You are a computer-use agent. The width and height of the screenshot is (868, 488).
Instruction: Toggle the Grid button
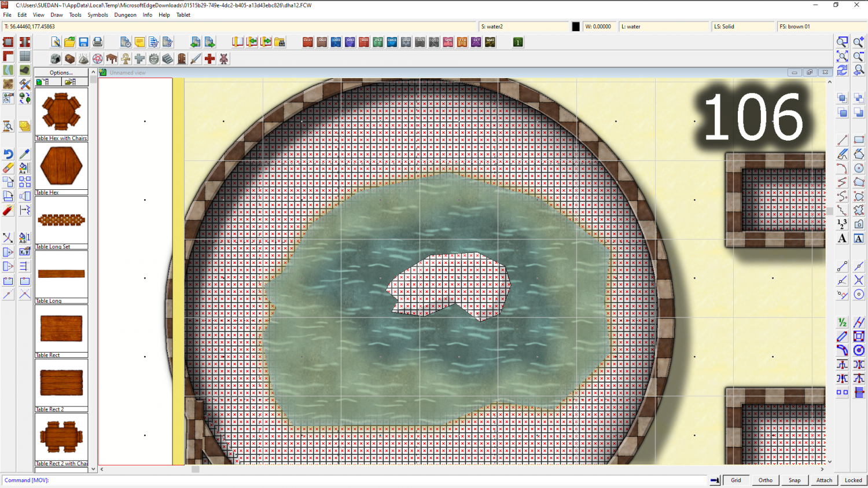[735, 480]
